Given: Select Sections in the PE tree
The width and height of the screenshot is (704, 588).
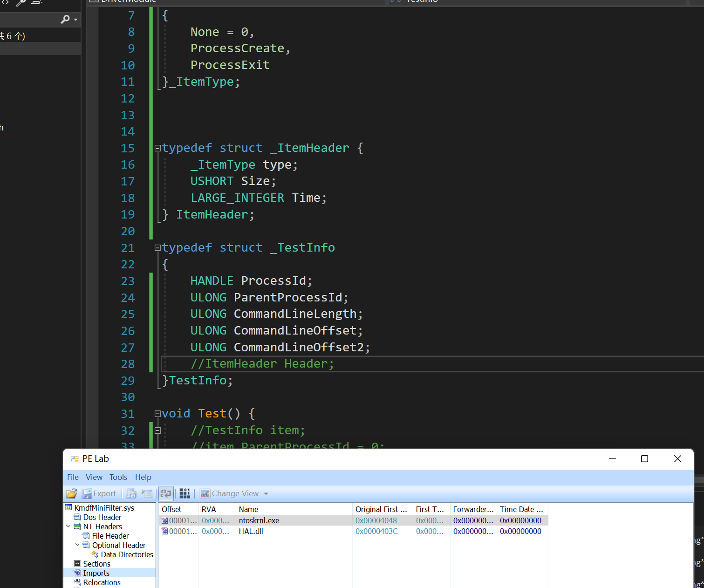Looking at the screenshot, I should click(96, 564).
